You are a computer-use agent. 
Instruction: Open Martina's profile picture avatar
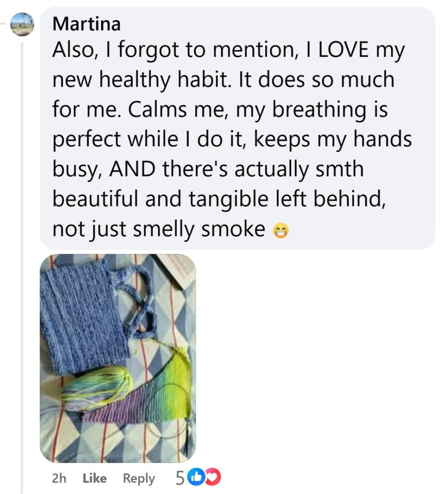22,24
